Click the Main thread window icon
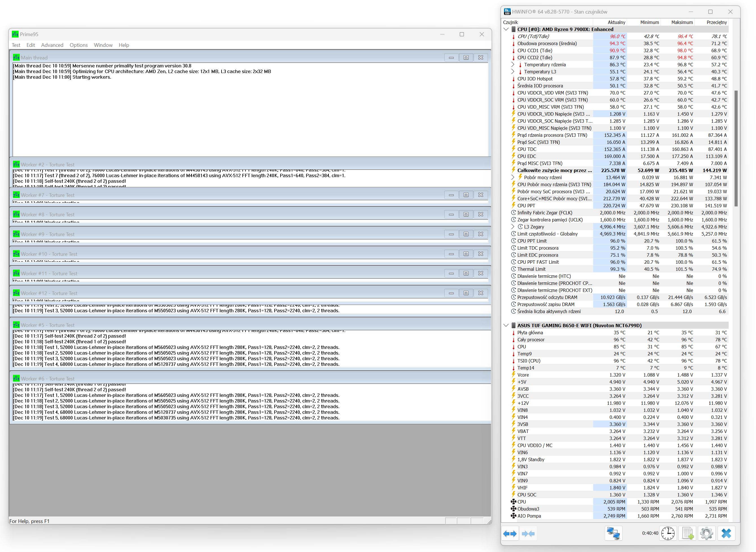This screenshot has width=756, height=552. point(16,58)
